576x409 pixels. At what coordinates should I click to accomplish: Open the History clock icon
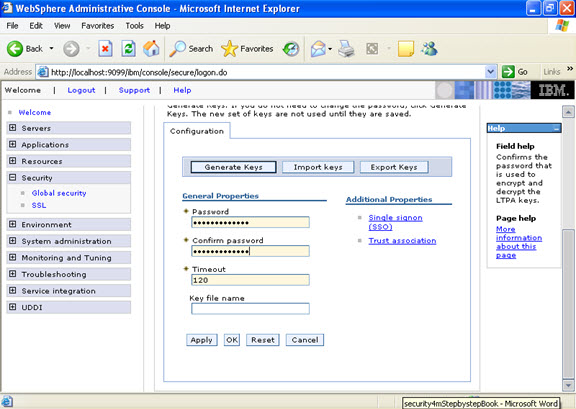click(x=291, y=49)
